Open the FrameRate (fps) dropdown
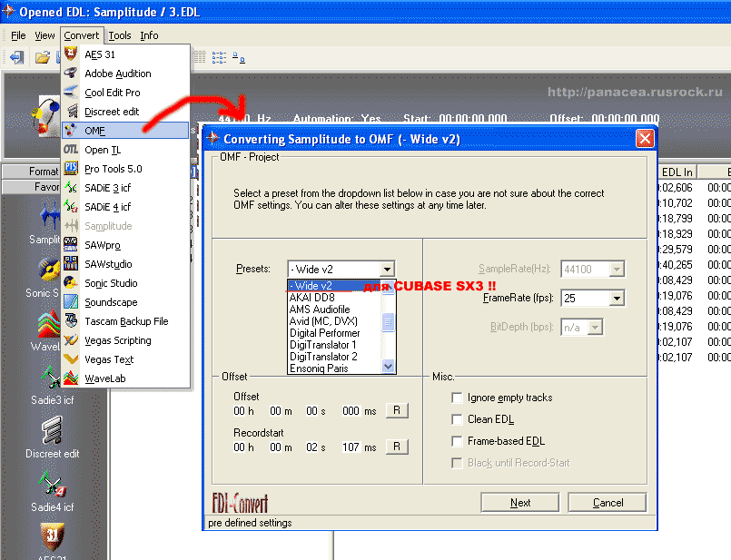 617,299
